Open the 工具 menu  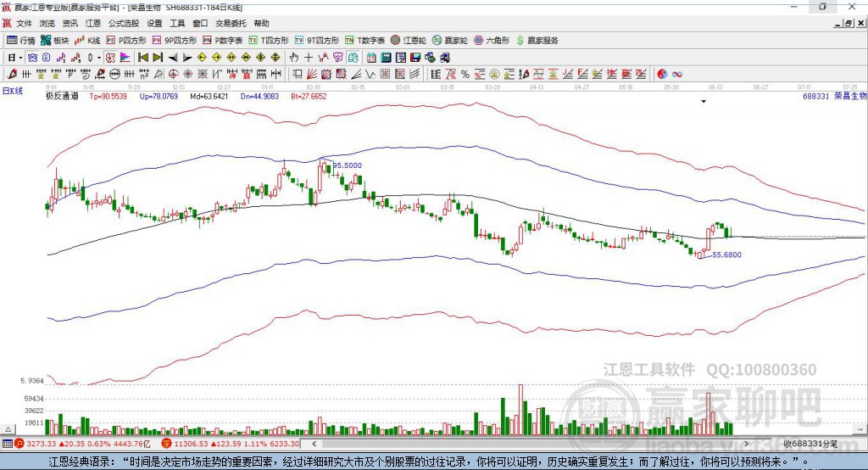(177, 23)
